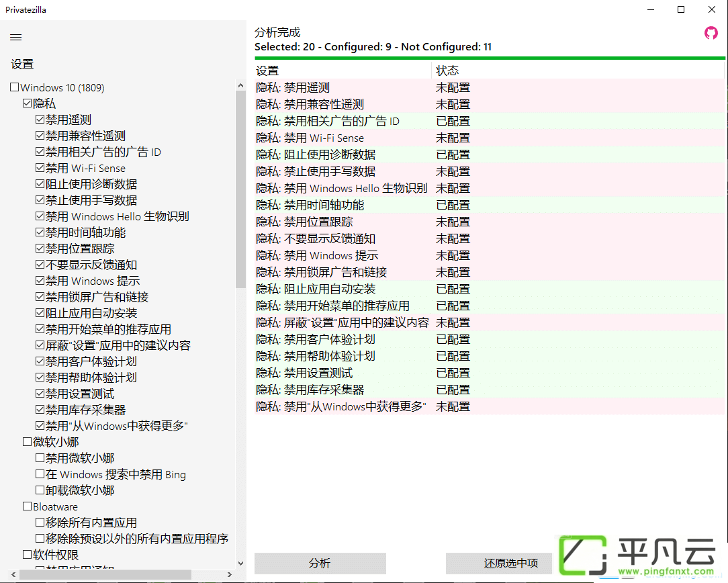Select result row 隐私: 禁用库存采集器

(490, 390)
